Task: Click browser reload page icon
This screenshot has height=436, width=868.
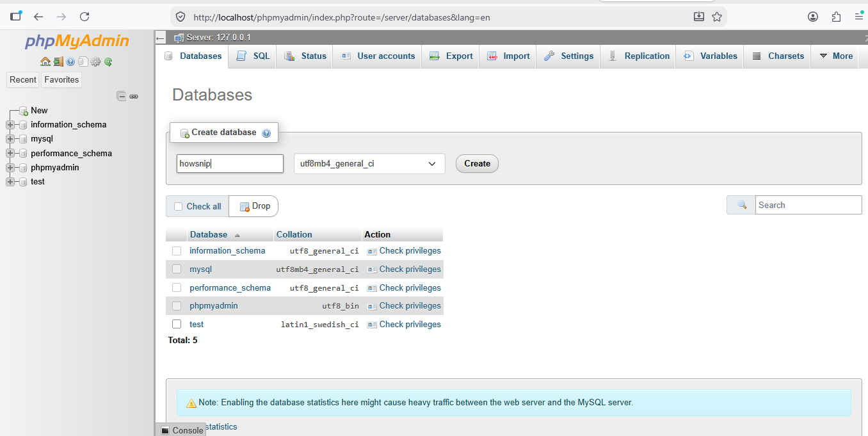Action: pos(84,17)
